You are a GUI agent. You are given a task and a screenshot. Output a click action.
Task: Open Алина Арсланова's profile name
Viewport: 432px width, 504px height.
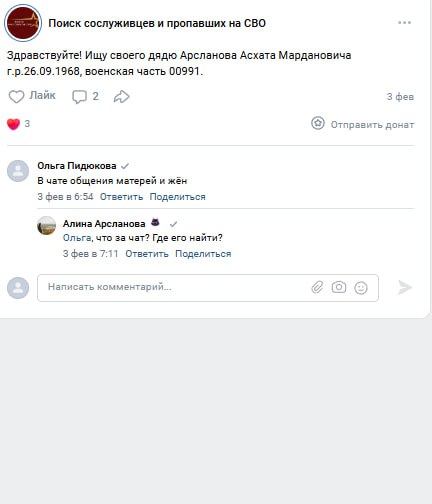(x=104, y=224)
